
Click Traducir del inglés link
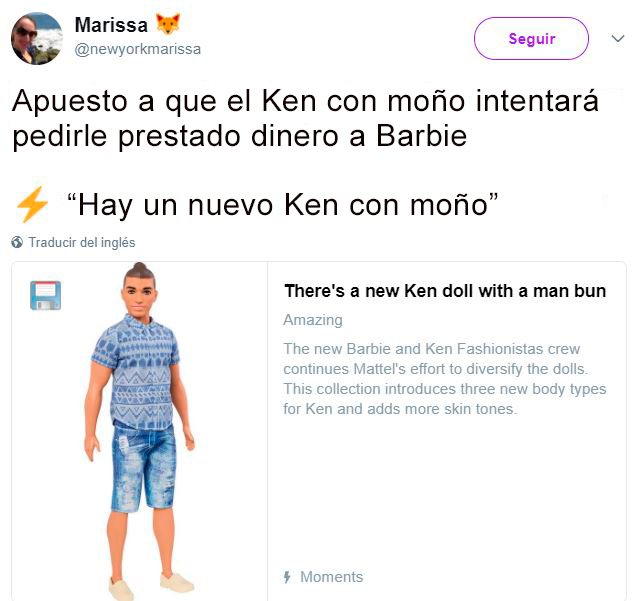[x=82, y=243]
